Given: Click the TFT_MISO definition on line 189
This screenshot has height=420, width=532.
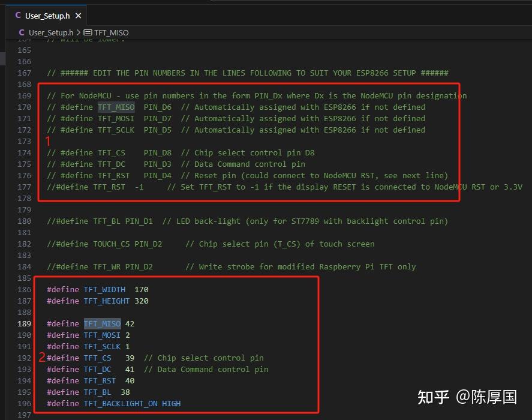Looking at the screenshot, I should point(101,323).
